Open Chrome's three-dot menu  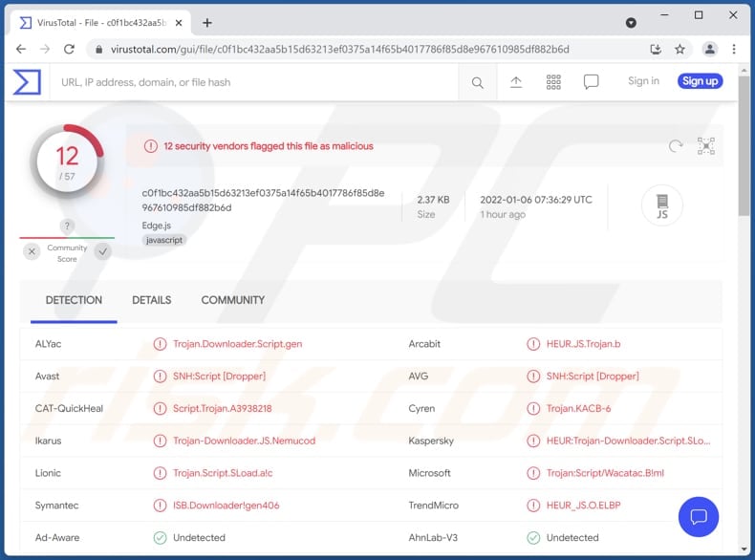[734, 49]
